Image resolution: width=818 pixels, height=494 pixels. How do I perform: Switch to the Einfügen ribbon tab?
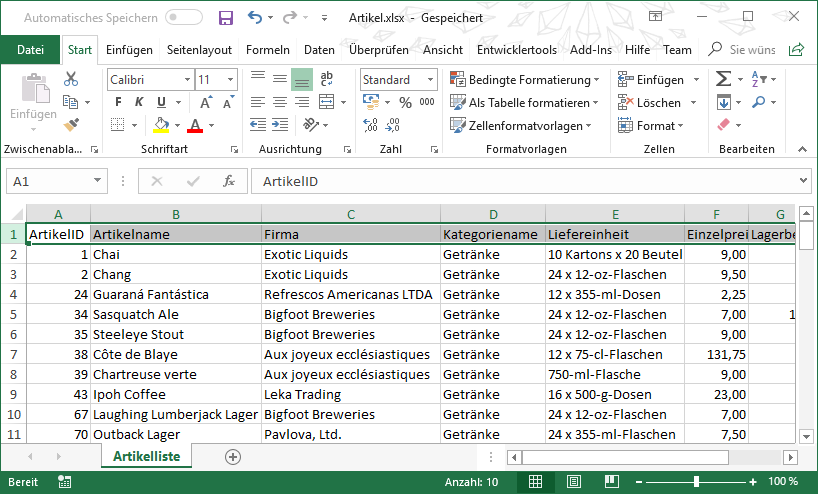pos(129,50)
